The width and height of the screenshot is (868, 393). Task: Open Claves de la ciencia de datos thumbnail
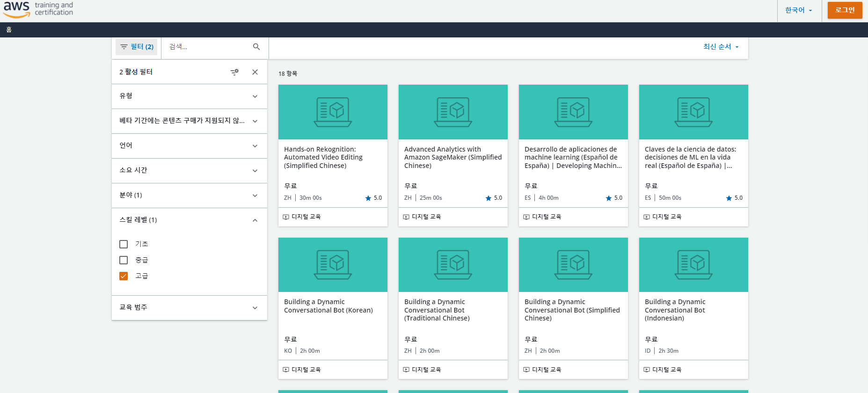click(x=693, y=112)
